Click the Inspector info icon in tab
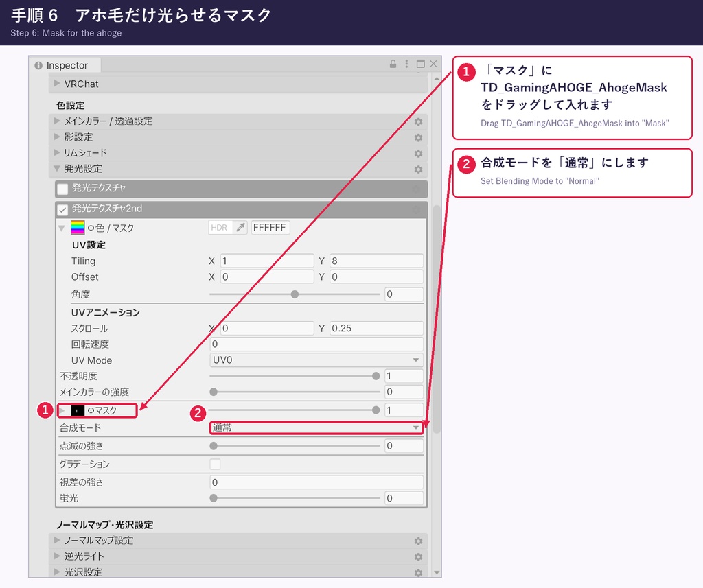The image size is (703, 588). [x=38, y=65]
